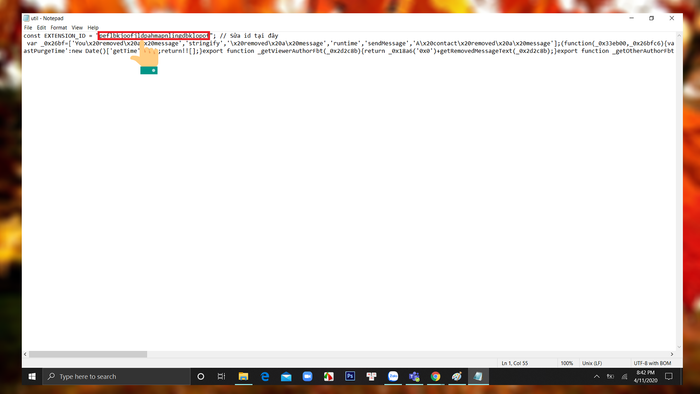Open the Action Center notifications icon
Screen dimensions: 700x394
click(668, 377)
